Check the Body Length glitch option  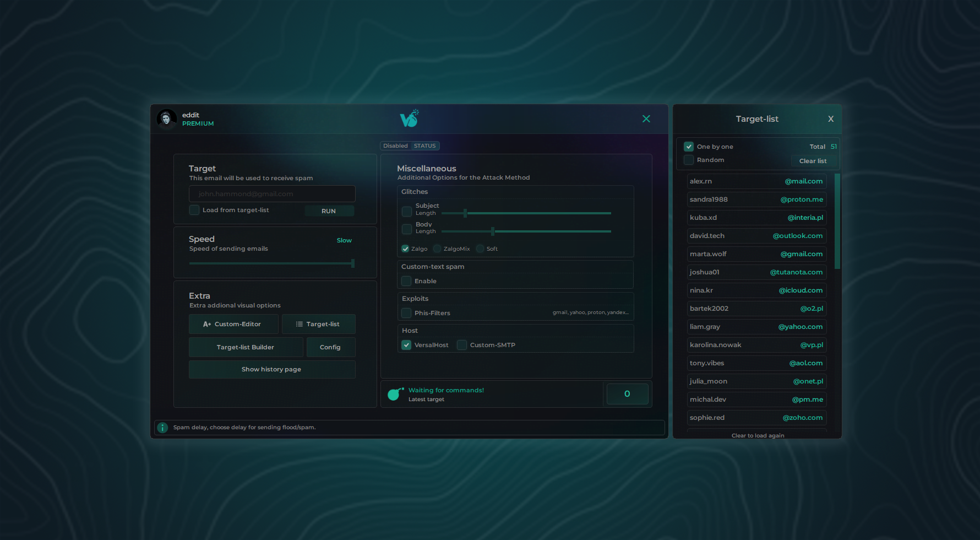406,229
